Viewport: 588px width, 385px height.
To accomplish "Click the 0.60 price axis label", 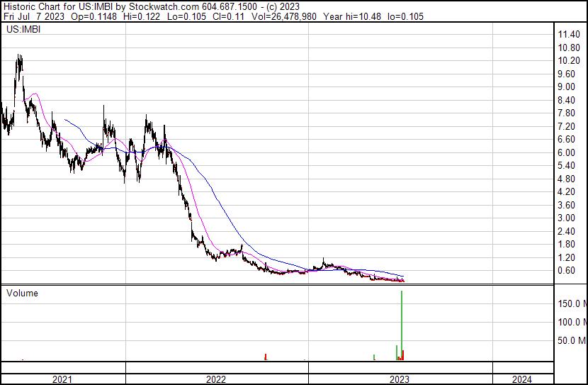I will 567,270.
